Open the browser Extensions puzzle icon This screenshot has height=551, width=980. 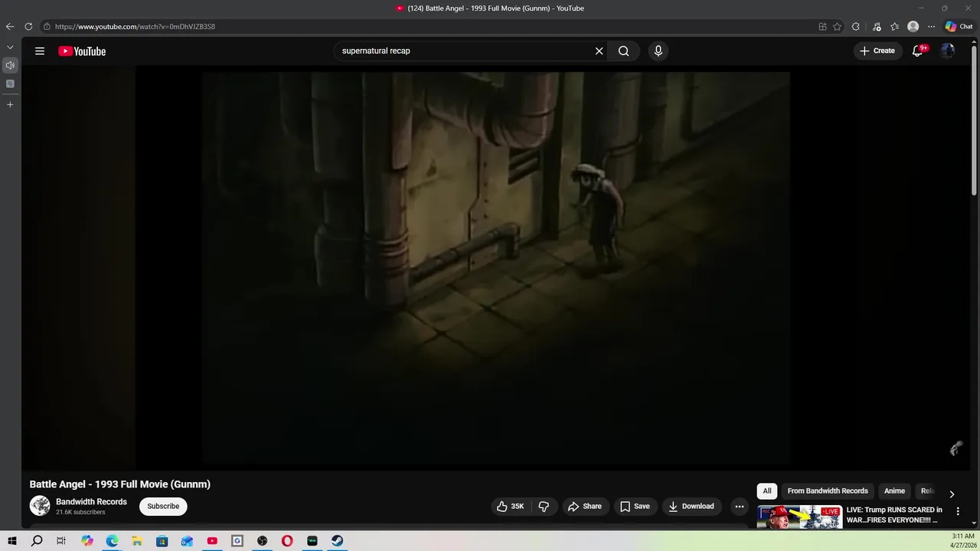click(856, 27)
